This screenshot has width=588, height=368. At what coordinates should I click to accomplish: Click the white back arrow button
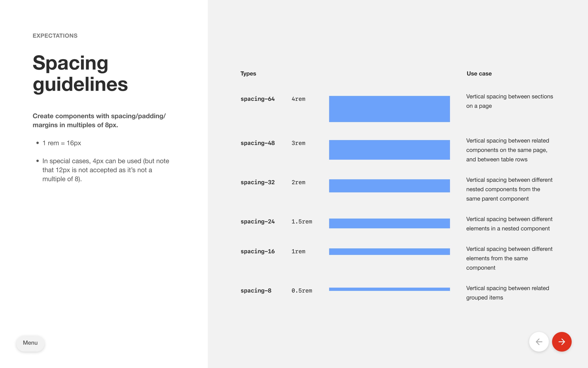(x=539, y=342)
